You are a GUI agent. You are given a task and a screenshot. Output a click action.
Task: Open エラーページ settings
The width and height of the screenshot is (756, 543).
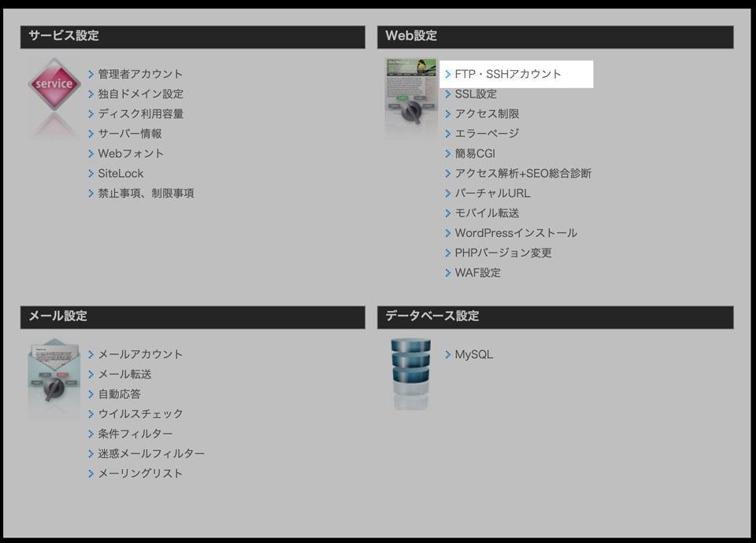[487, 134]
